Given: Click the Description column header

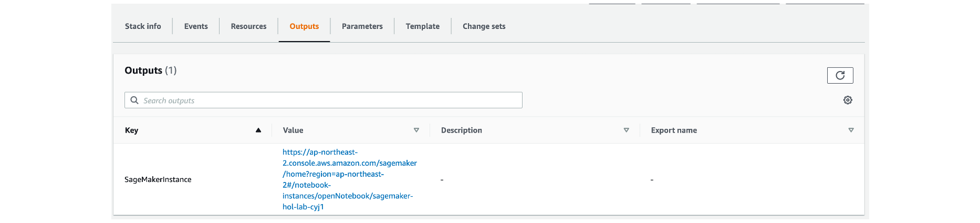Looking at the screenshot, I should click(462, 130).
